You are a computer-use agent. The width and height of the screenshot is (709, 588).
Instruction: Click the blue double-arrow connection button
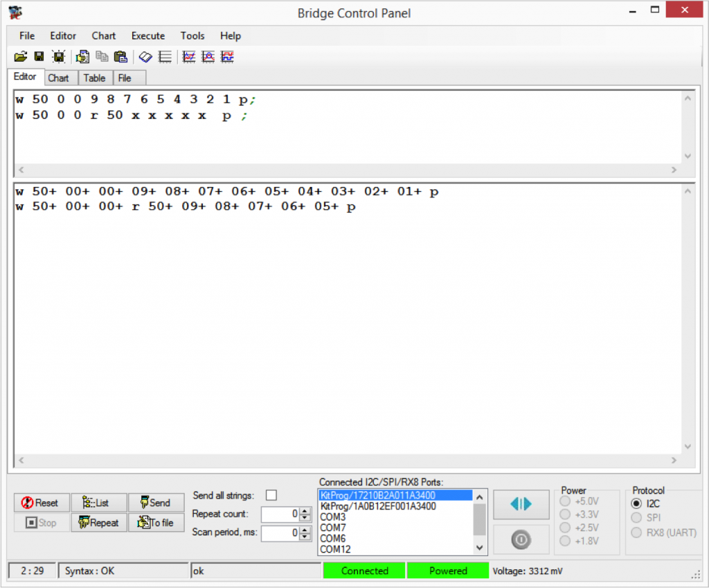[x=521, y=504]
